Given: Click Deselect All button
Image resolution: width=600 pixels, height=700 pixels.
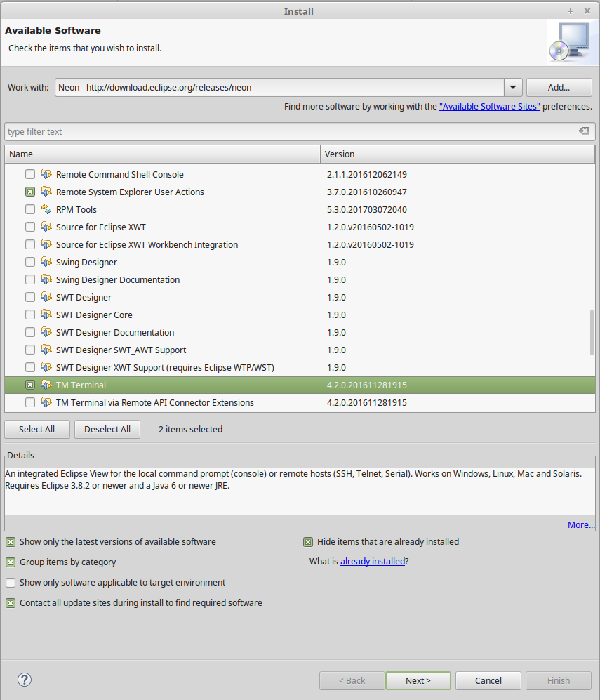Looking at the screenshot, I should 107,429.
